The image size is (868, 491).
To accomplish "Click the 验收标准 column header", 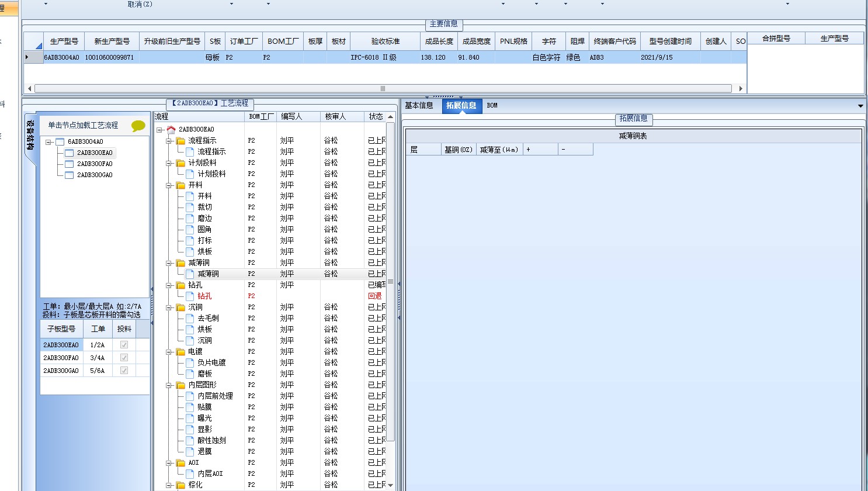I will point(386,42).
